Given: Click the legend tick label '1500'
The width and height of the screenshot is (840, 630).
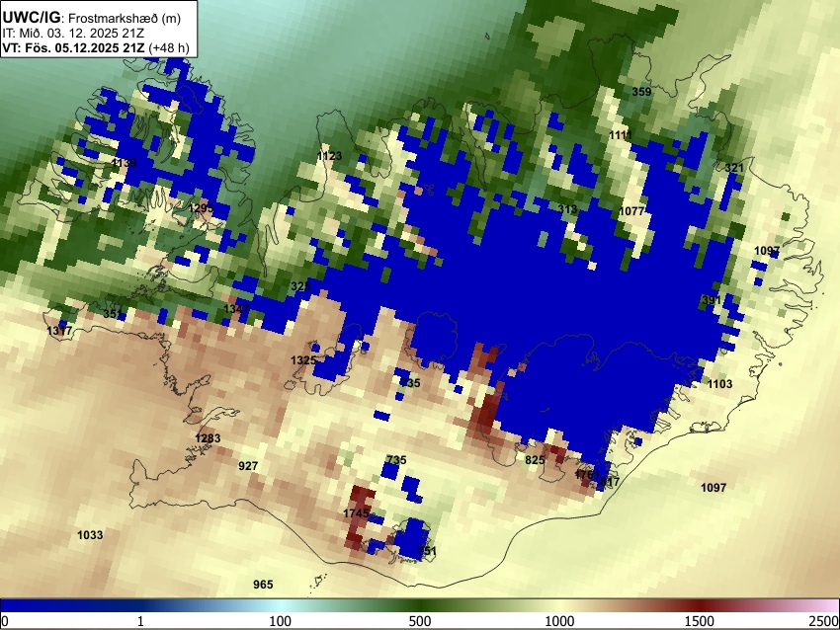Looking at the screenshot, I should tap(700, 621).
